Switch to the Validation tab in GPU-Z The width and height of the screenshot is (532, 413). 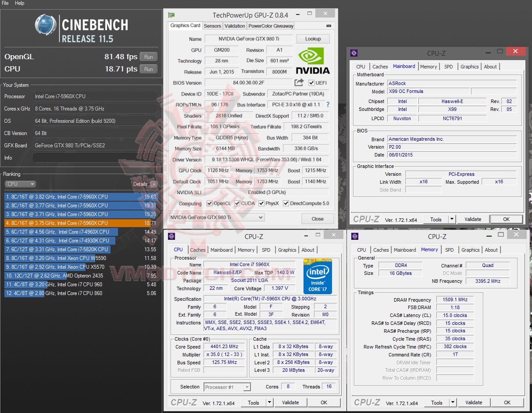click(x=235, y=26)
